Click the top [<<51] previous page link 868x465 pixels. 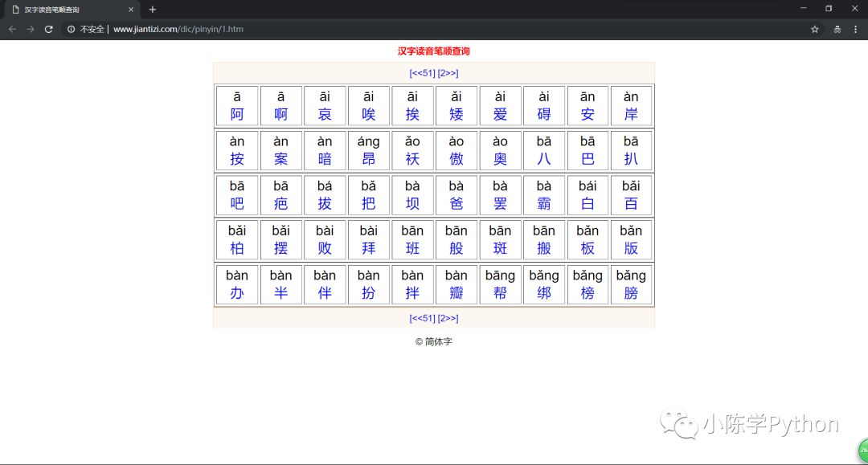[423, 73]
